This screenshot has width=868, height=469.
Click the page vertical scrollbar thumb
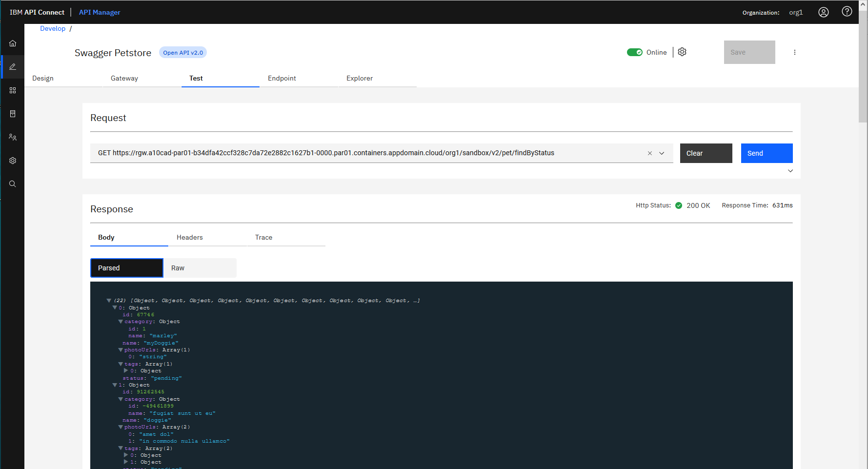[863, 66]
